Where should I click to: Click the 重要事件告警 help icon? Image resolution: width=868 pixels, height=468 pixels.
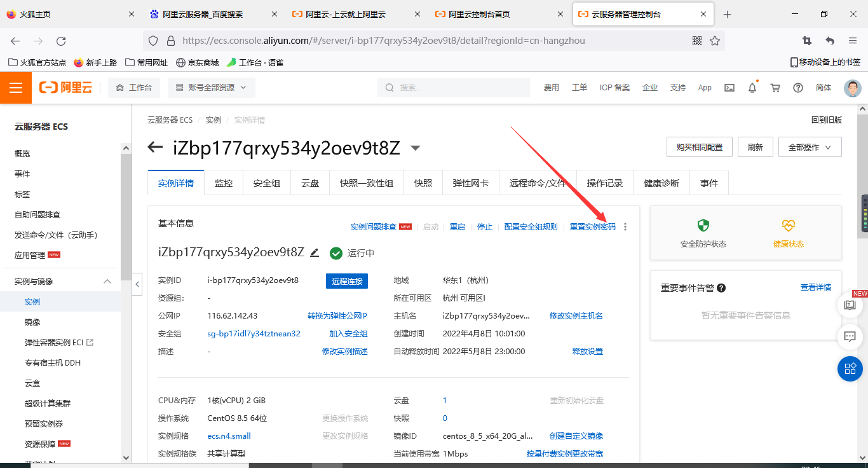721,288
